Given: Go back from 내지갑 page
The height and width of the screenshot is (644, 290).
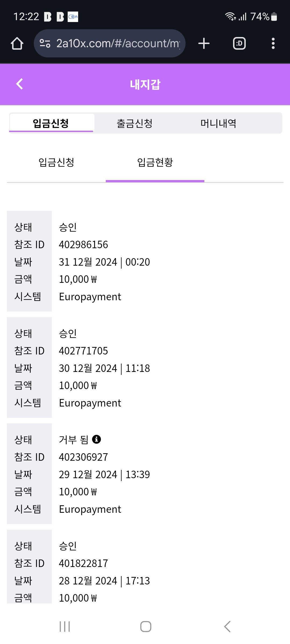Looking at the screenshot, I should click(20, 84).
